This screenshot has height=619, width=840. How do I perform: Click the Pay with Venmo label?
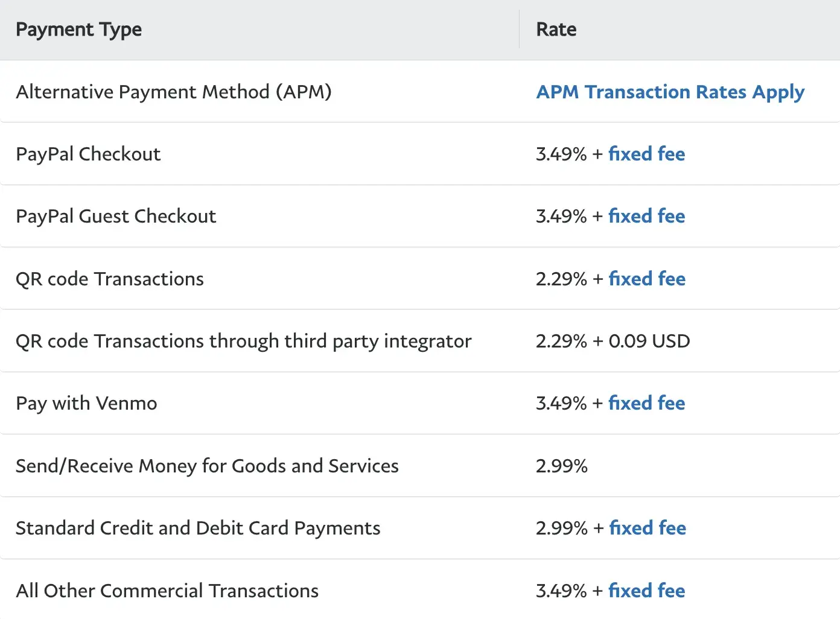tap(86, 404)
